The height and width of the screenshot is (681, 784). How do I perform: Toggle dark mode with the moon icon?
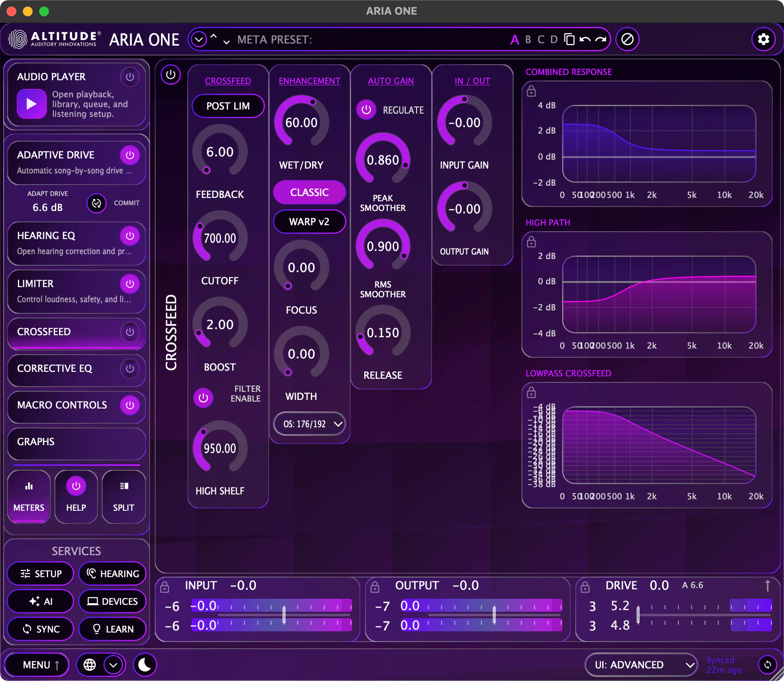pos(145,665)
